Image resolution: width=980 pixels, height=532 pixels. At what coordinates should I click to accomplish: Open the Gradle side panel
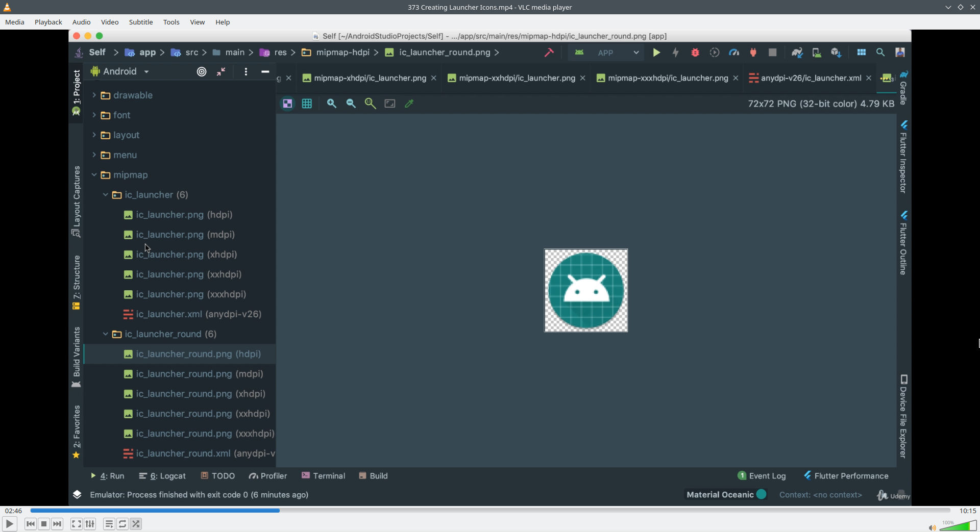[903, 87]
